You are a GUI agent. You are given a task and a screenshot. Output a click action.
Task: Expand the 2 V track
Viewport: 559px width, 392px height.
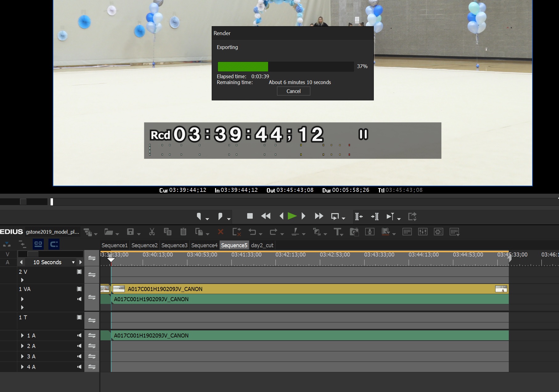[x=22, y=280]
